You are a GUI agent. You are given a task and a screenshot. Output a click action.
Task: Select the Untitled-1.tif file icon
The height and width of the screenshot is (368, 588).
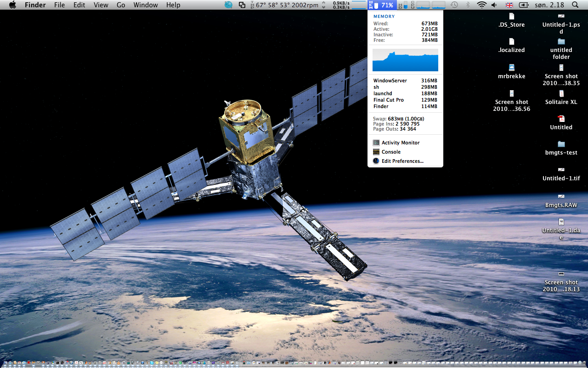561,174
